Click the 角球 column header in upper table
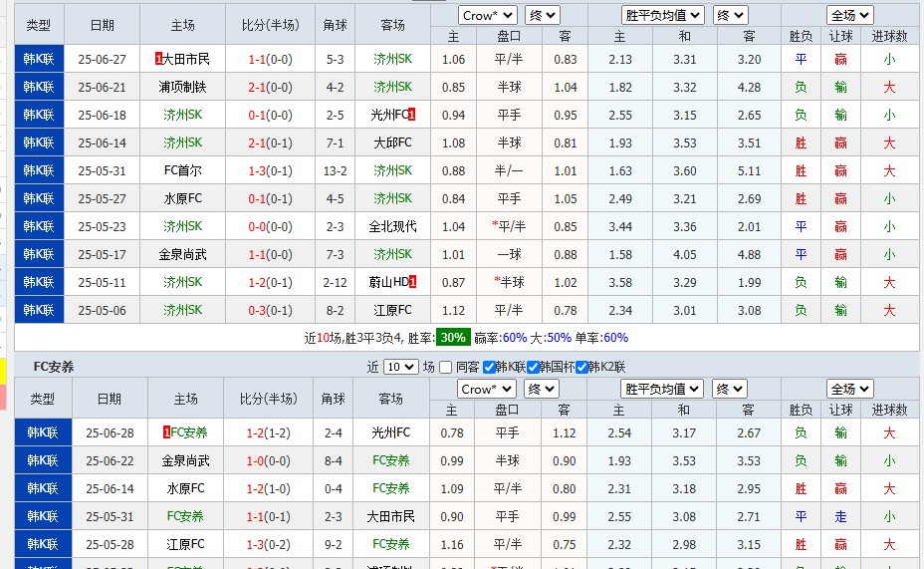The image size is (924, 569). 334,25
